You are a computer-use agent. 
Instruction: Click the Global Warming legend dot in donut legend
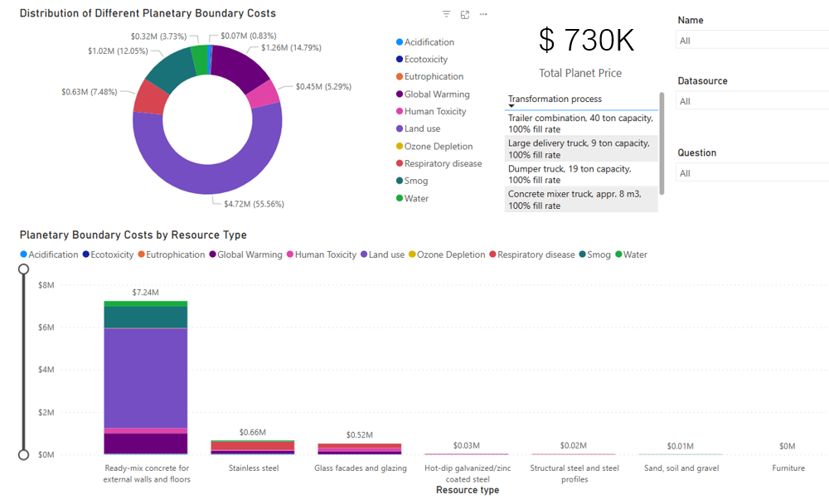pyautogui.click(x=400, y=94)
